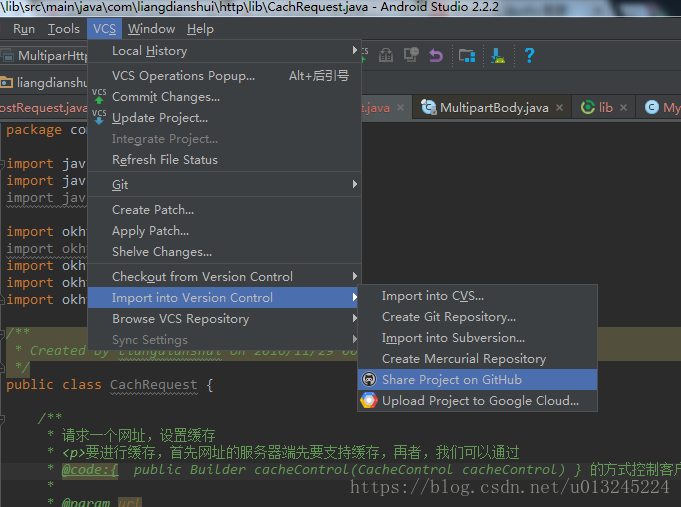Click the MultiparHttp module selector
Viewport: 681px width, 507px height.
tap(44, 56)
